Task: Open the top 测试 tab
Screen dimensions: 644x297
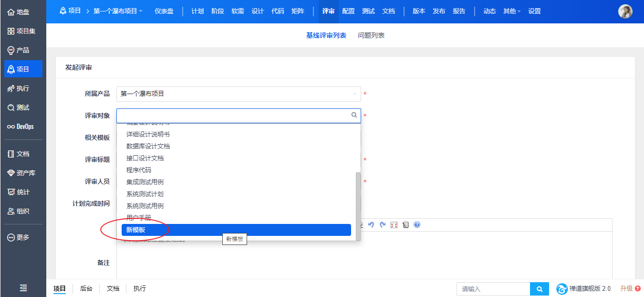Action: [368, 11]
